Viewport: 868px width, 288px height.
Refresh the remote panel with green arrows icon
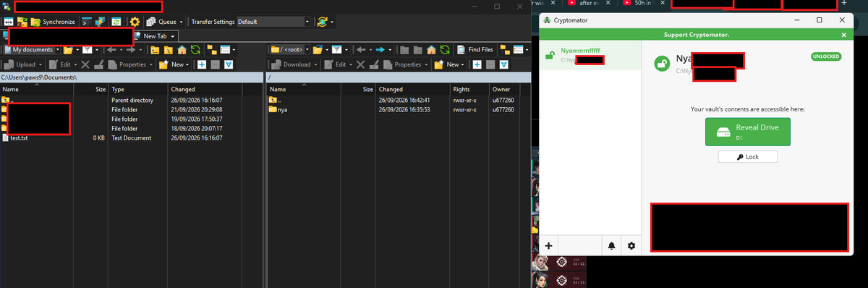point(446,50)
